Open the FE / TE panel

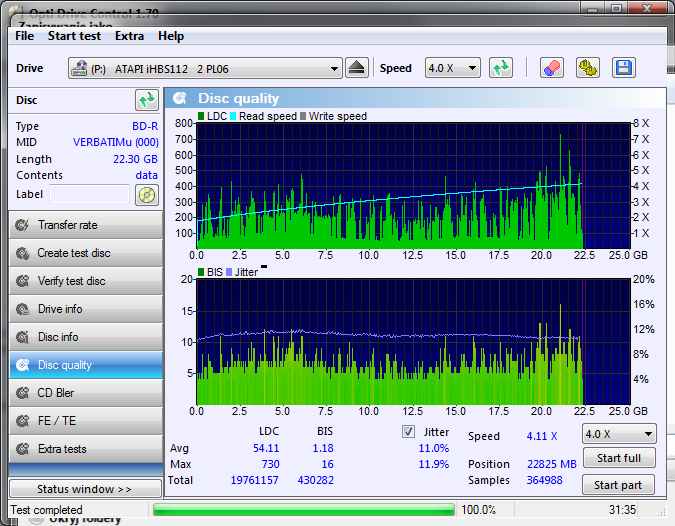(86, 421)
